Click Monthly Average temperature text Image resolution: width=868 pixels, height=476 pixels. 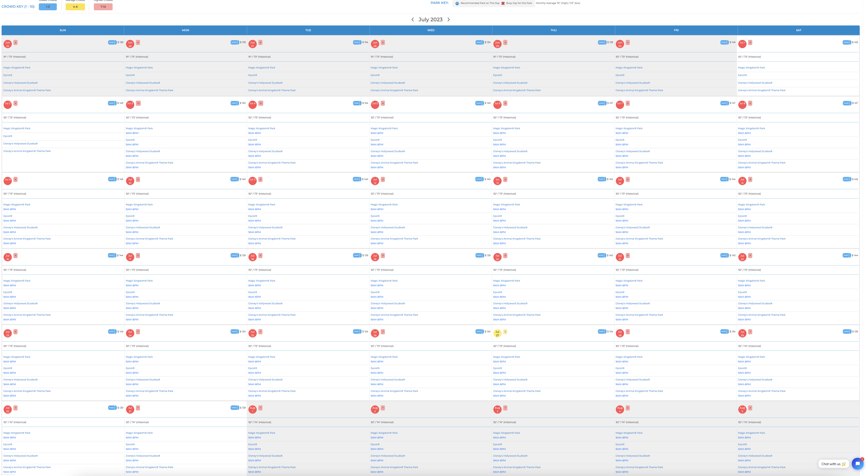tap(558, 3)
